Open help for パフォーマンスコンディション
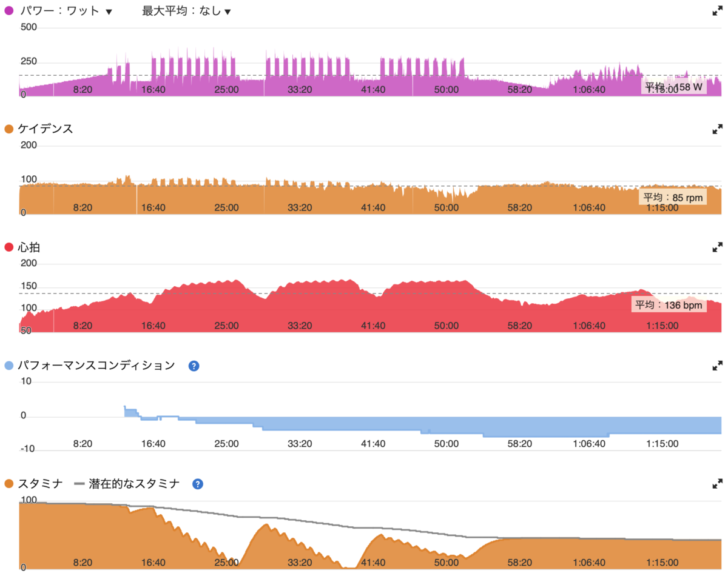 [x=194, y=366]
